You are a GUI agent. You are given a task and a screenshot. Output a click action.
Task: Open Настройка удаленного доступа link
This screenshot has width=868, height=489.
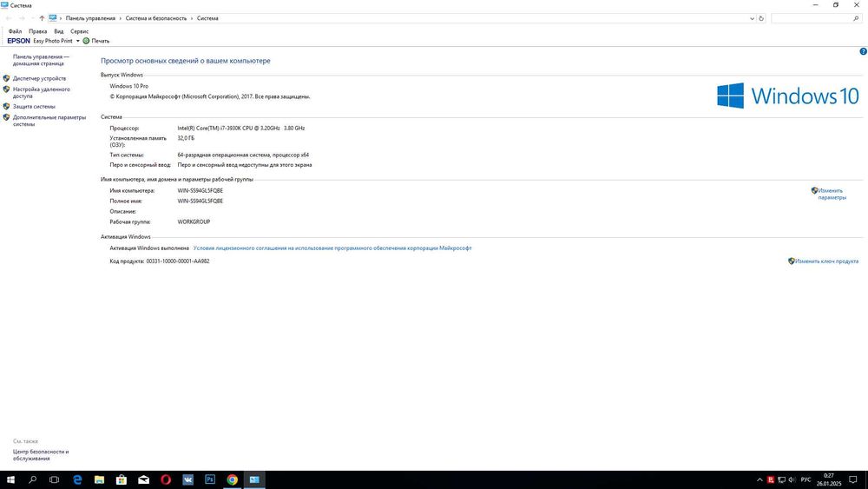(x=41, y=92)
